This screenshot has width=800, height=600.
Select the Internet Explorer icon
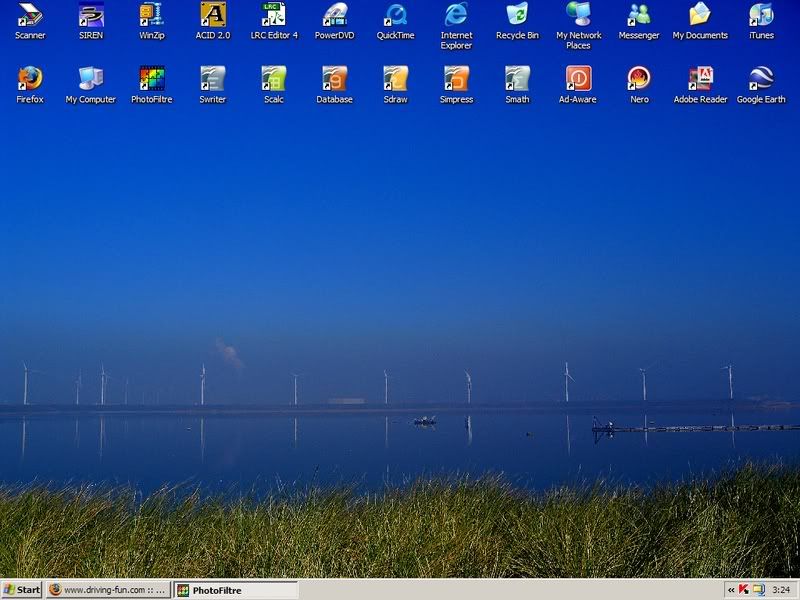pyautogui.click(x=457, y=15)
